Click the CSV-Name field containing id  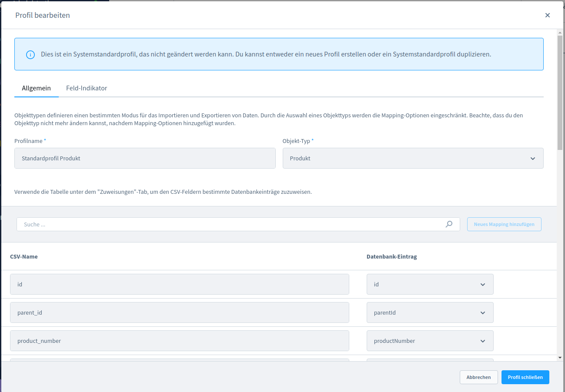[x=179, y=284]
